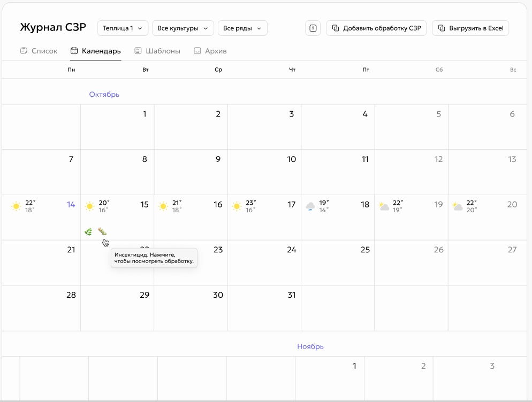This screenshot has width=532, height=402.
Task: Click Выгрузить в Excel button
Action: [470, 28]
